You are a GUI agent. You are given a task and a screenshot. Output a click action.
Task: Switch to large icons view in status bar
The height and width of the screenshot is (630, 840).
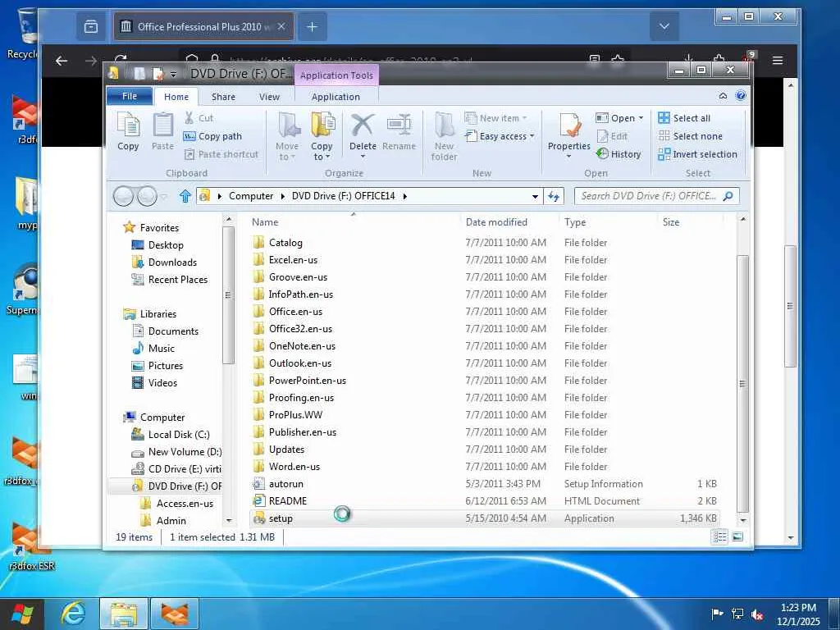coord(737,536)
